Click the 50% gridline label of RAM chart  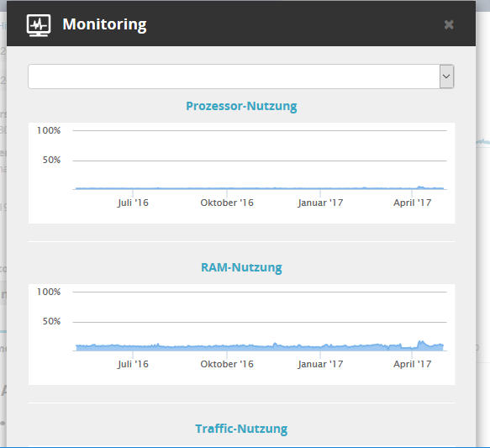[51, 321]
